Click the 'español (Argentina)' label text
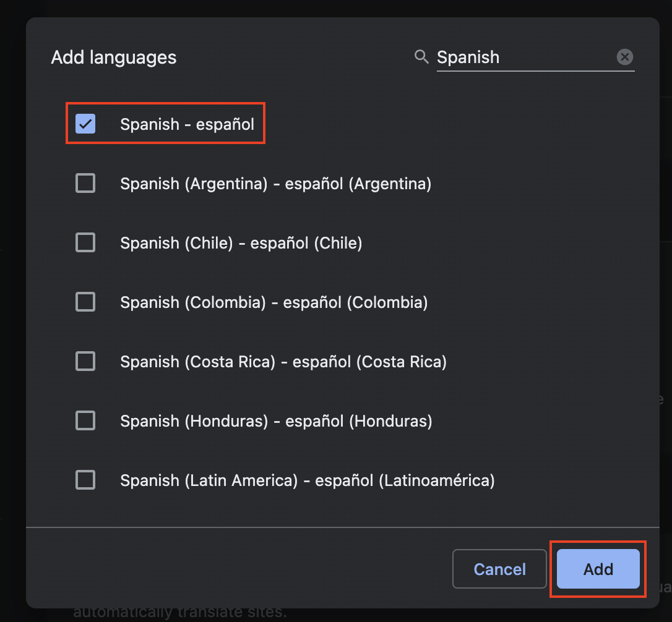This screenshot has width=672, height=622. 358,184
